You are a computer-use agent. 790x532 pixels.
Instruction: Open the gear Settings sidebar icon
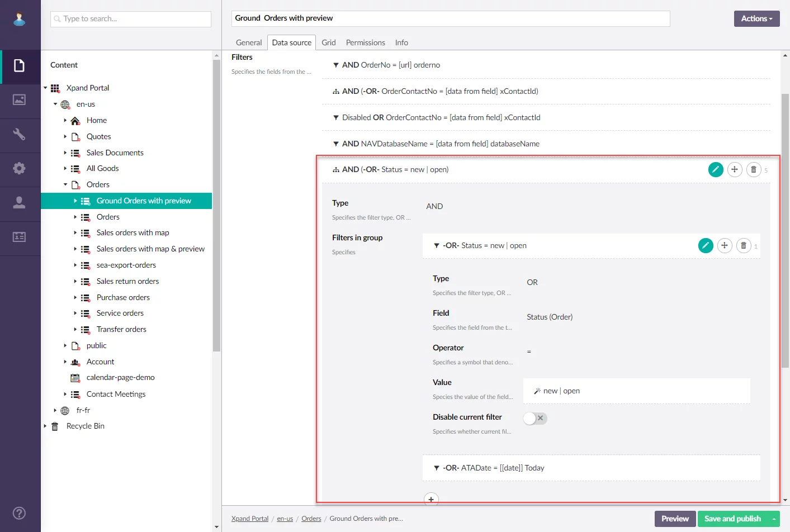[x=20, y=168]
